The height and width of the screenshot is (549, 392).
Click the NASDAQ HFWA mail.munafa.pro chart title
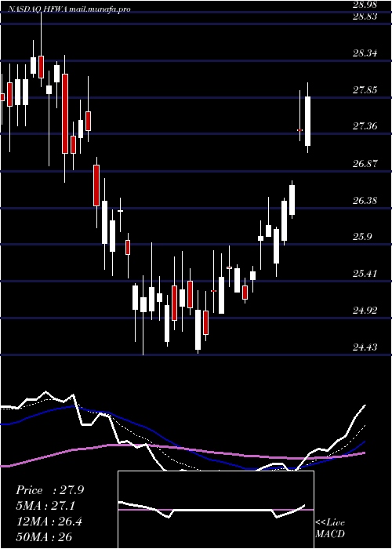[x=68, y=9]
